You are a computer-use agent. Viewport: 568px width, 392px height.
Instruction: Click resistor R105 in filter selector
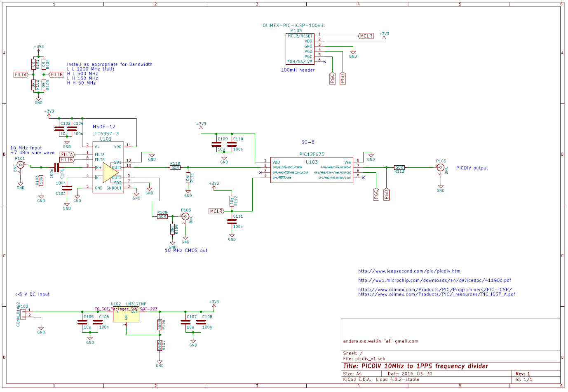43,85
